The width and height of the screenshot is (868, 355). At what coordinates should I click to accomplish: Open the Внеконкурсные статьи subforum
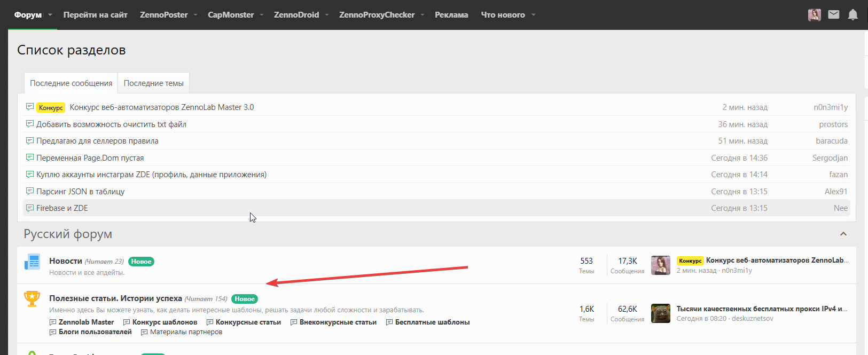(x=338, y=322)
